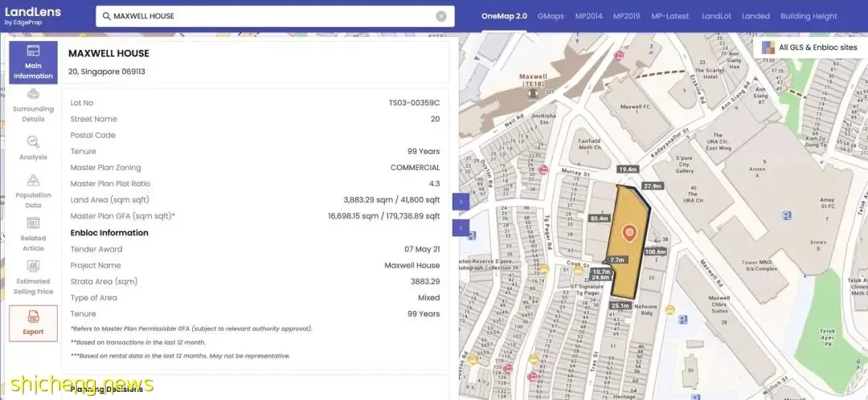Click the MAXWELL HOUSE property title
Viewport: 868px width, 400px height.
click(x=108, y=54)
